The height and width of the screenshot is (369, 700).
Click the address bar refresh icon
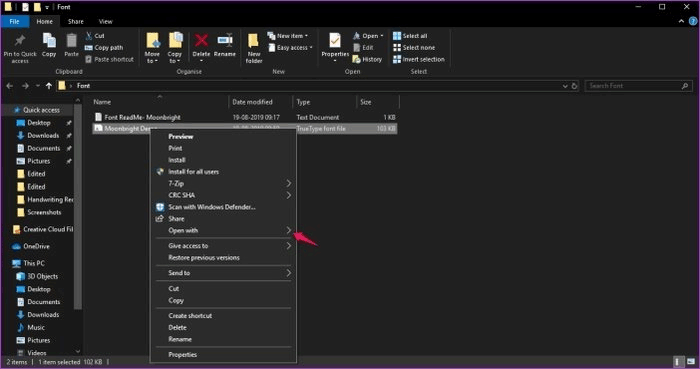coord(575,86)
